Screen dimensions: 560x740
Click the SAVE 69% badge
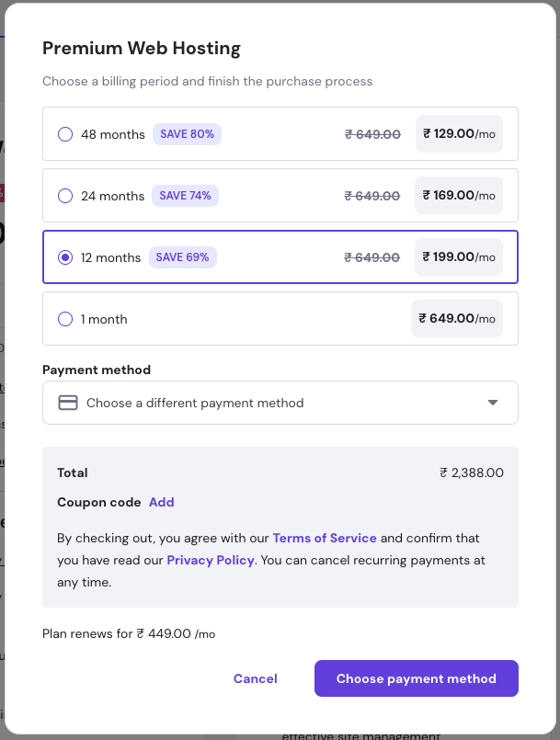[x=182, y=257]
